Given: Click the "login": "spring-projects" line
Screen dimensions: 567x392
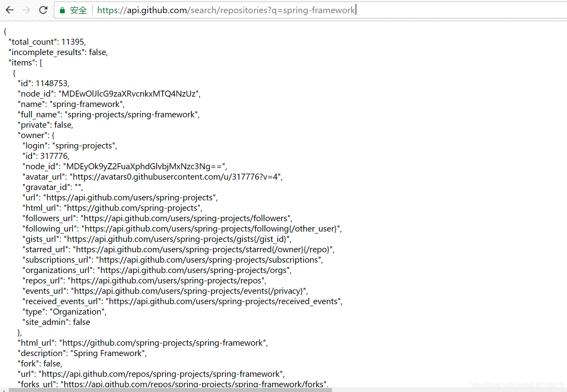Looking at the screenshot, I should coord(70,146).
